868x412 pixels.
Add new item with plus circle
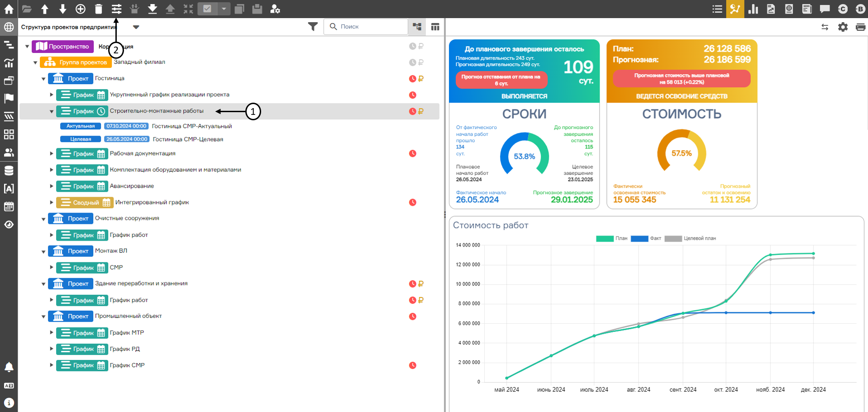81,9
